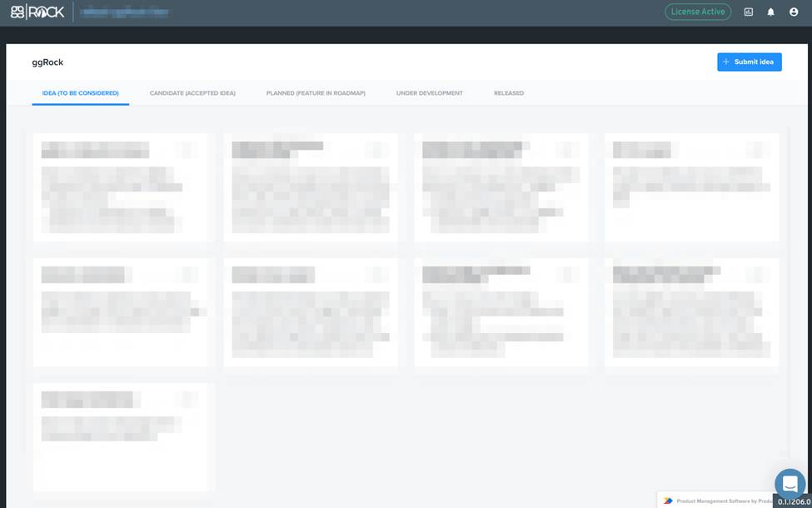812x508 pixels.
Task: Open the Under Development tab
Action: pyautogui.click(x=430, y=93)
